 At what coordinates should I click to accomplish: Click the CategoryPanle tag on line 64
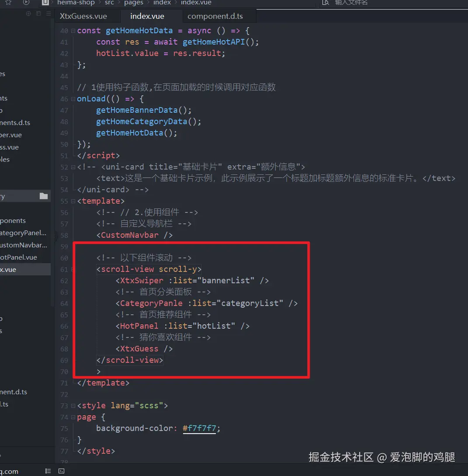(x=152, y=303)
